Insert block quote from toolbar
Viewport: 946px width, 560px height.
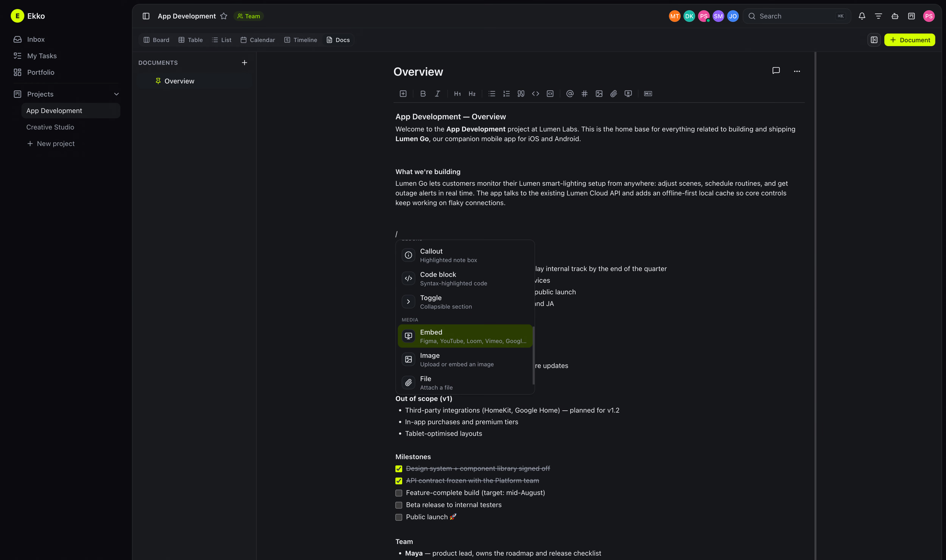[521, 93]
